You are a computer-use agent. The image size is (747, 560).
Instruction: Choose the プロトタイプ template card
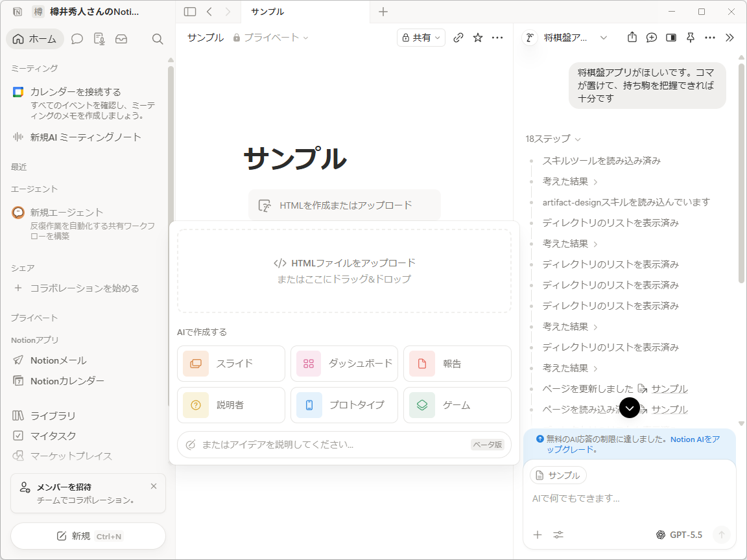coord(344,405)
